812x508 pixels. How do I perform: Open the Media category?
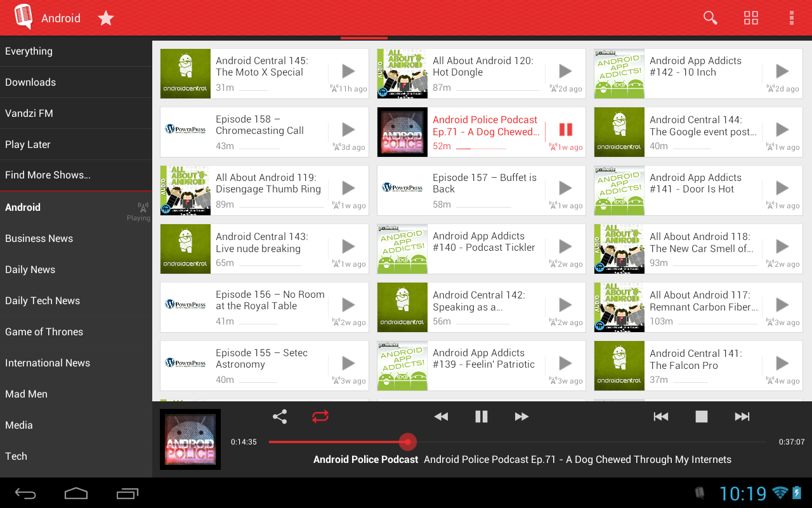[x=76, y=425]
